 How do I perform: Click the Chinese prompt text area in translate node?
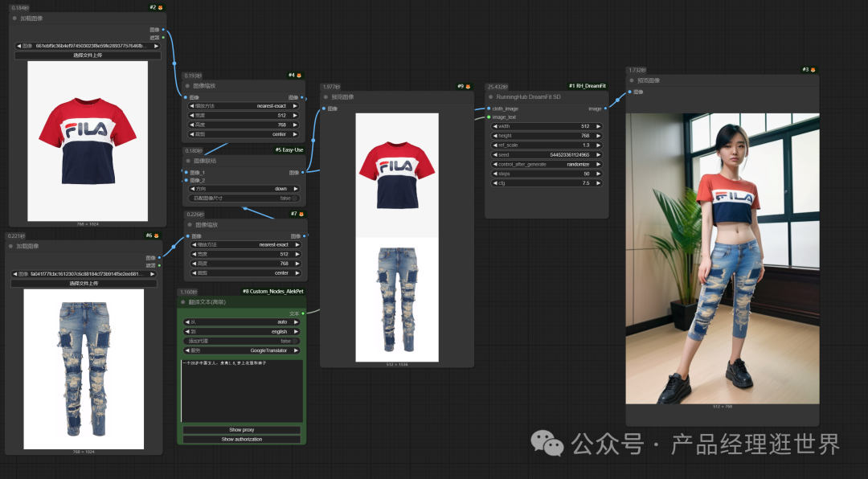pos(242,391)
